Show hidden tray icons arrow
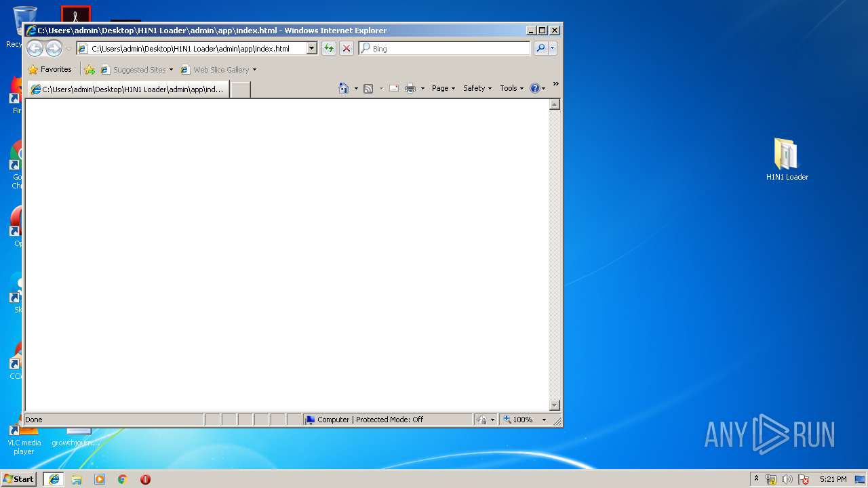 (756, 479)
